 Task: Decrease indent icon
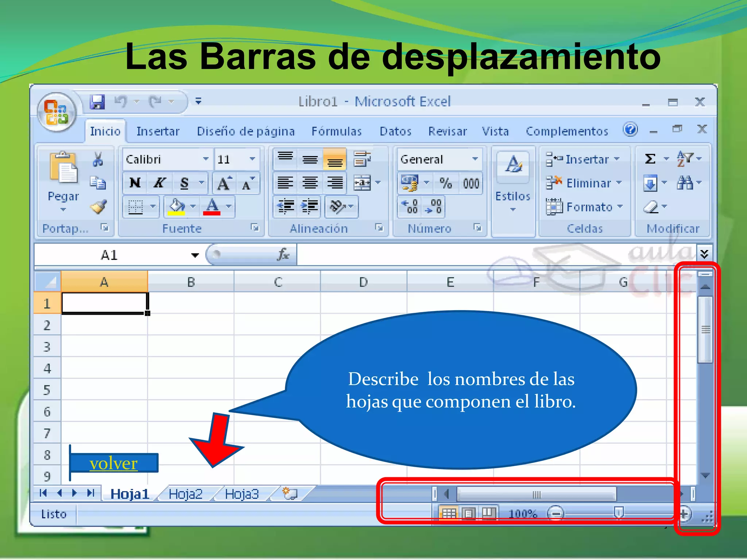point(285,207)
